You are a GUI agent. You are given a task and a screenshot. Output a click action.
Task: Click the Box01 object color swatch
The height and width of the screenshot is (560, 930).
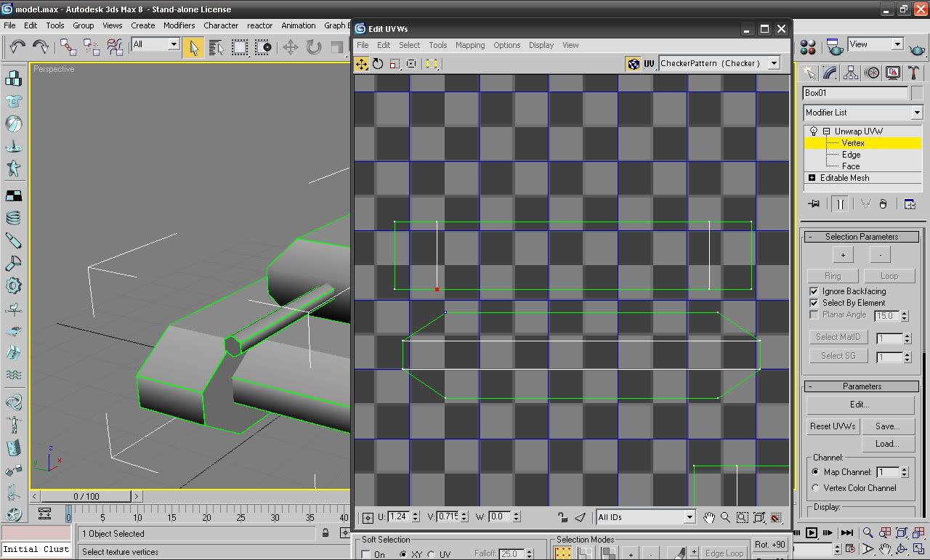[x=917, y=93]
